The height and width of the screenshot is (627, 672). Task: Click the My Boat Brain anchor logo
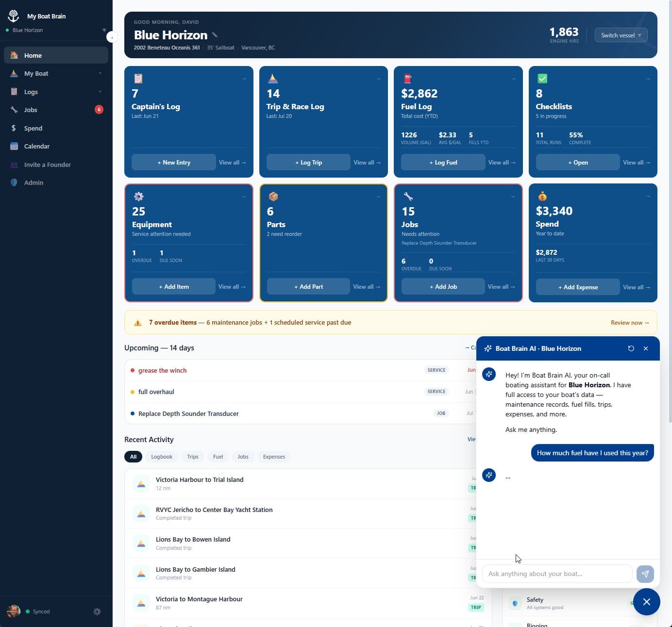click(14, 16)
